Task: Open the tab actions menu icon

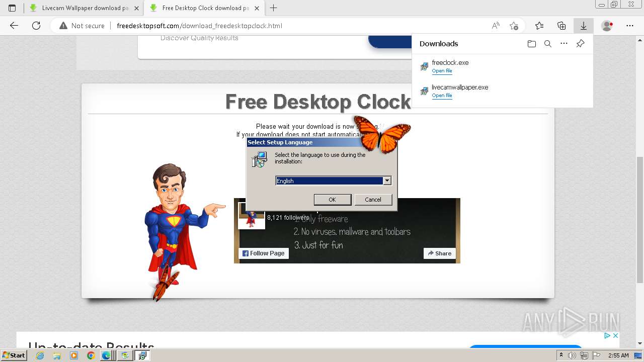Action: click(12, 8)
